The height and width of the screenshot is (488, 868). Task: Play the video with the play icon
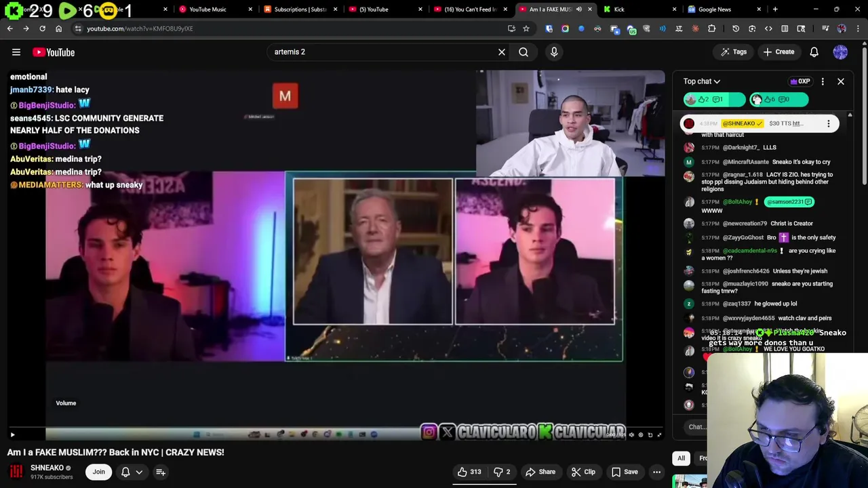(12, 434)
